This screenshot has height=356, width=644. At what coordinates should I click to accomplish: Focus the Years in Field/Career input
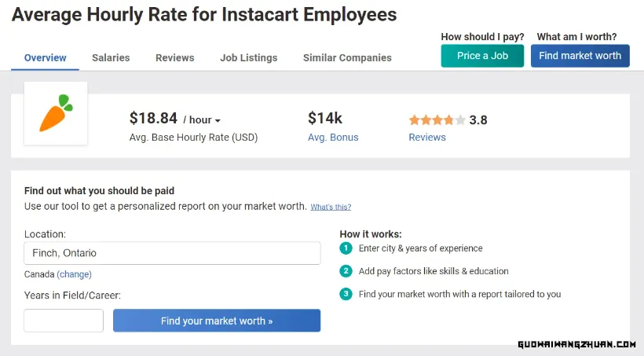[64, 321]
